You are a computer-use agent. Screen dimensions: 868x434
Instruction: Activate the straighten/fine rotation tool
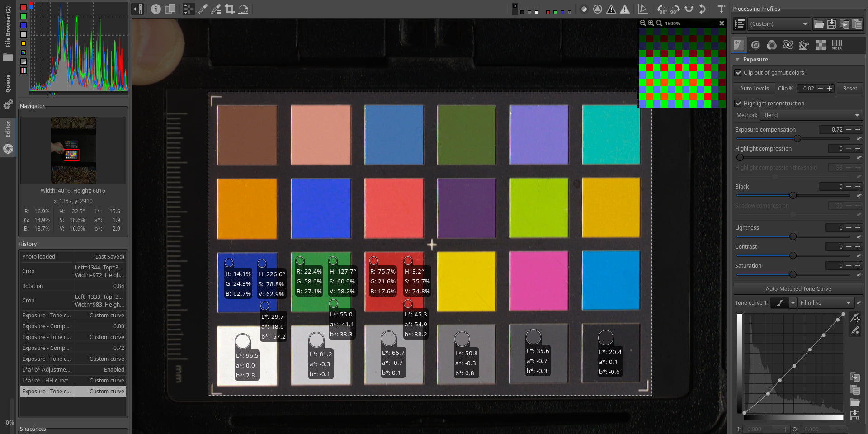pos(243,9)
